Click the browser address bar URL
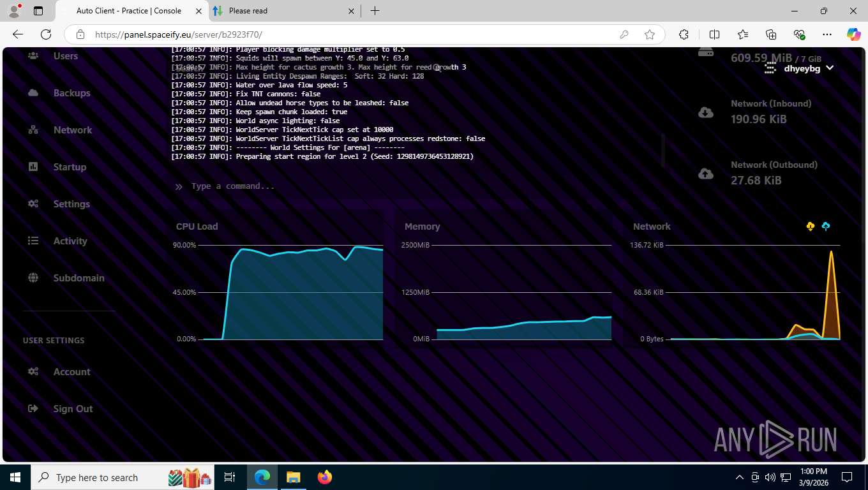Viewport: 868px width, 490px height. point(179,34)
